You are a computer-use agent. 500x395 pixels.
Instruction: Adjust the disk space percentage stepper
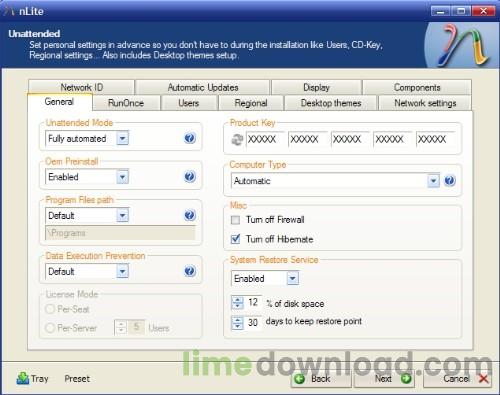click(x=237, y=302)
